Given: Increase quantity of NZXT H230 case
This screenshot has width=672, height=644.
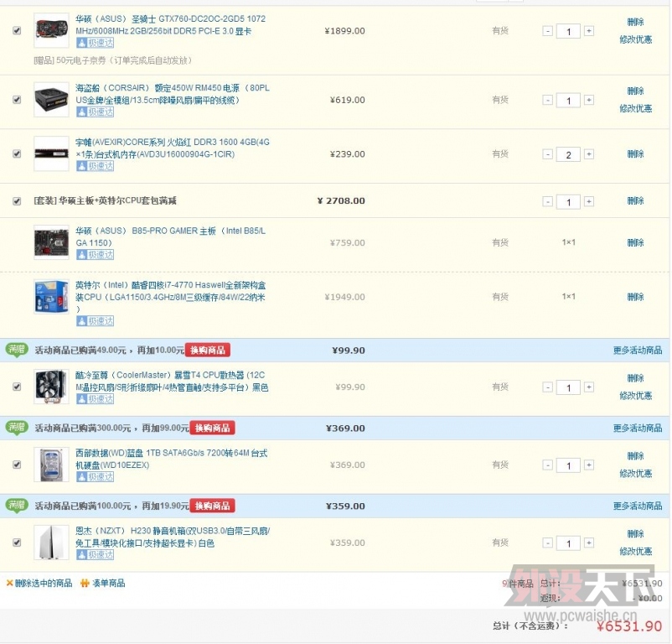Looking at the screenshot, I should point(589,543).
